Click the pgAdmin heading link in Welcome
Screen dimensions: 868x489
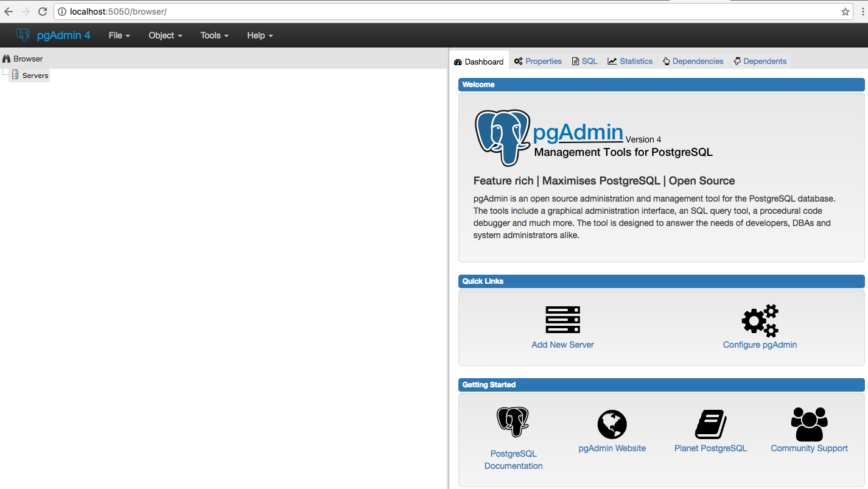click(578, 132)
